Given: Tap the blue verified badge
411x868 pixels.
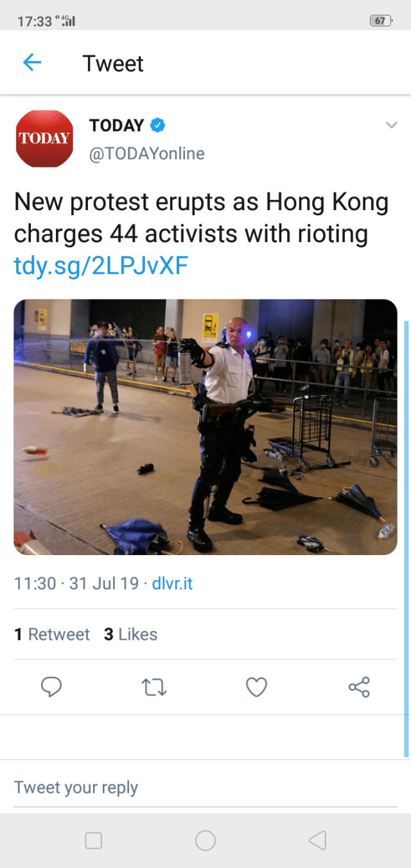Looking at the screenshot, I should coord(157,126).
